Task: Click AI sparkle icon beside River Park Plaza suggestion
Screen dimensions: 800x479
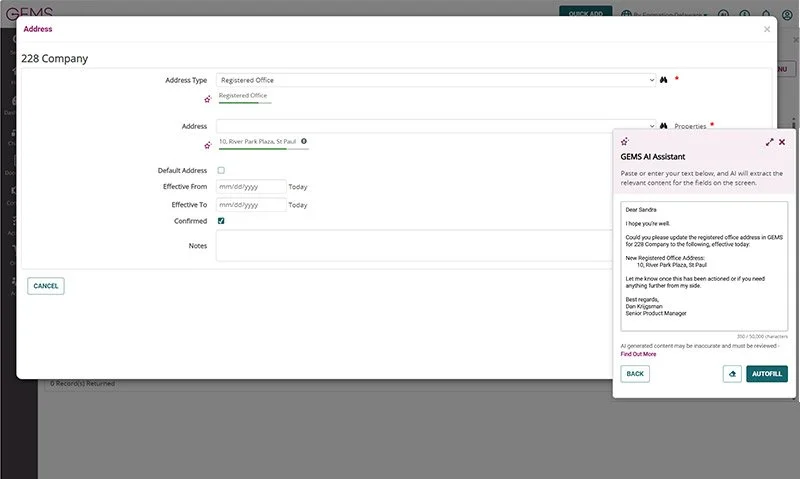Action: (x=208, y=145)
